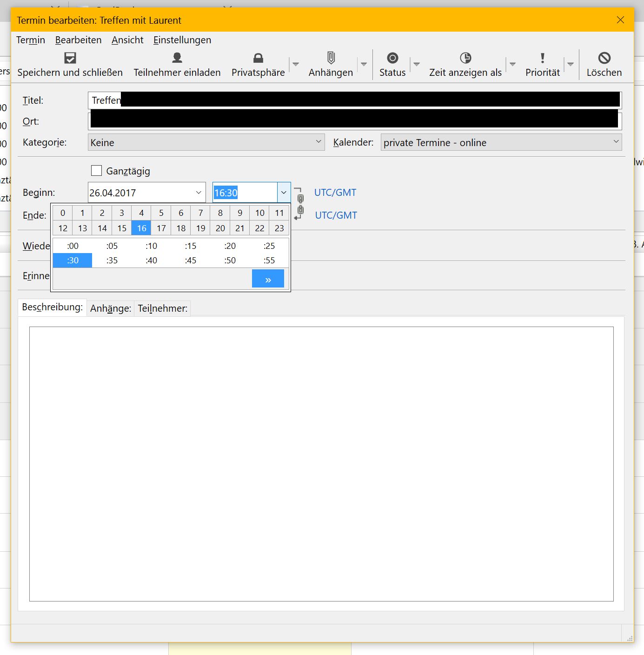Attach a file with Anhängen paperclip
Viewport: 644px width, 655px height.
(x=331, y=58)
